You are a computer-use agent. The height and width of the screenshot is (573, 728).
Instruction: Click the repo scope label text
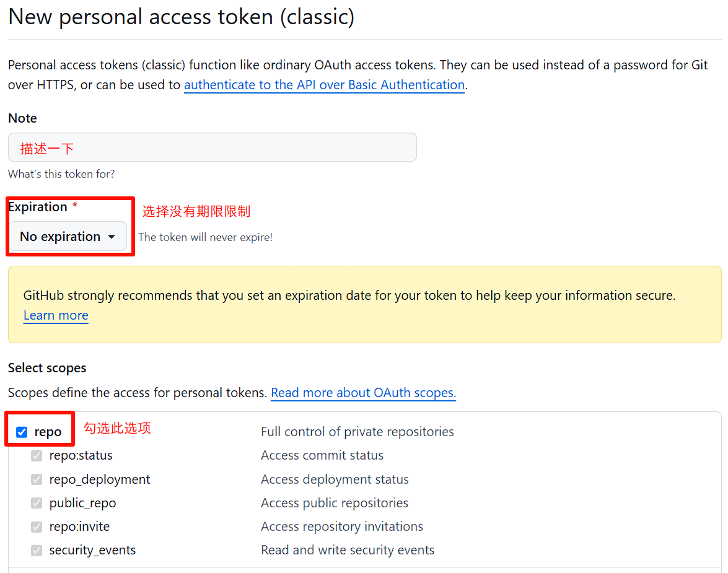(48, 432)
